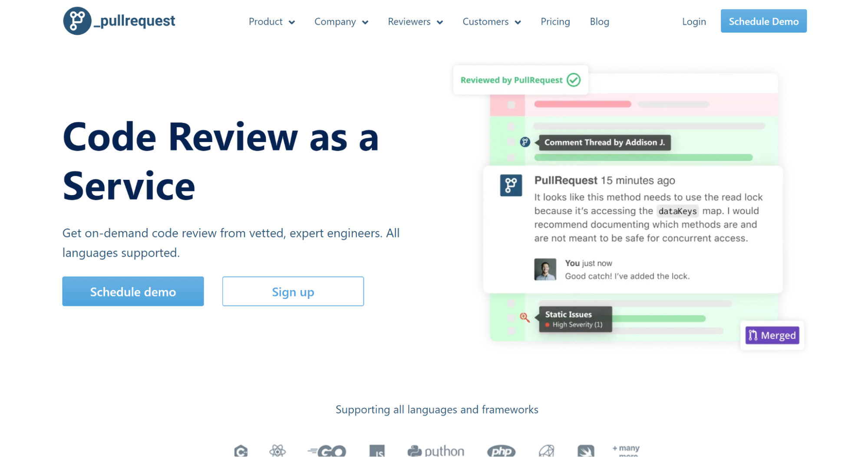
Task: Click 'Good catch! I've added the lock.' reply
Action: click(627, 276)
